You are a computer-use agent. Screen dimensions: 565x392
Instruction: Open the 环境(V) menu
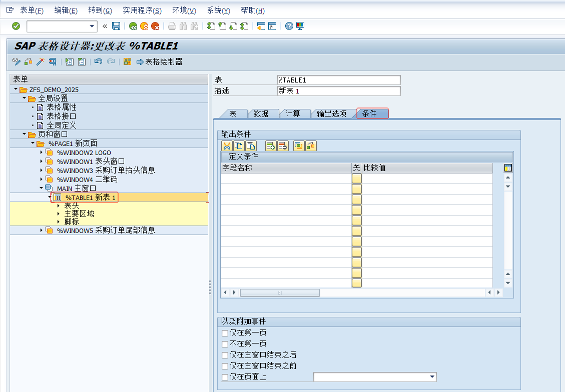pos(184,10)
